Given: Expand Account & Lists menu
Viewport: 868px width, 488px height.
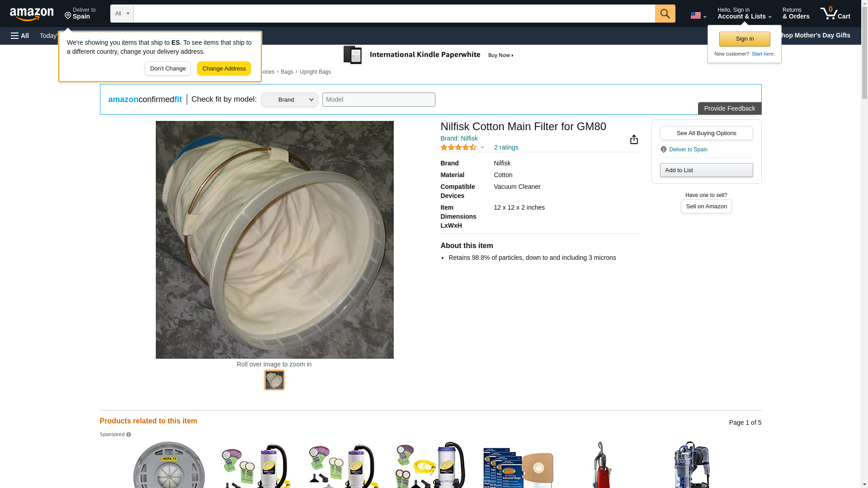Looking at the screenshot, I should point(744,14).
